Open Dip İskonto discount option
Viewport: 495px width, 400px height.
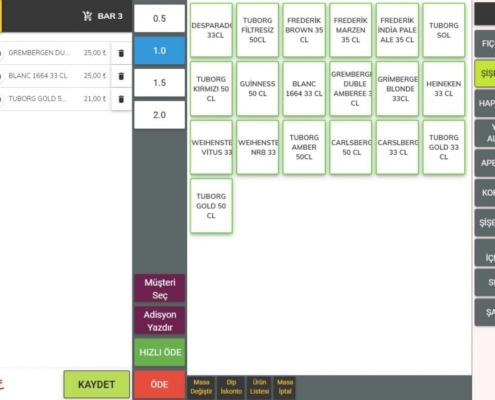tap(231, 387)
